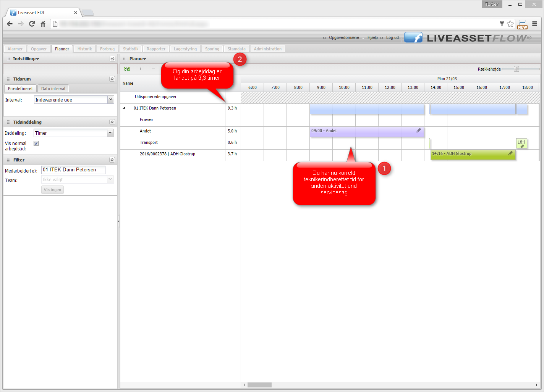Click the plus icon in Planner toolbar
Screen dimensions: 544x392
tap(140, 69)
